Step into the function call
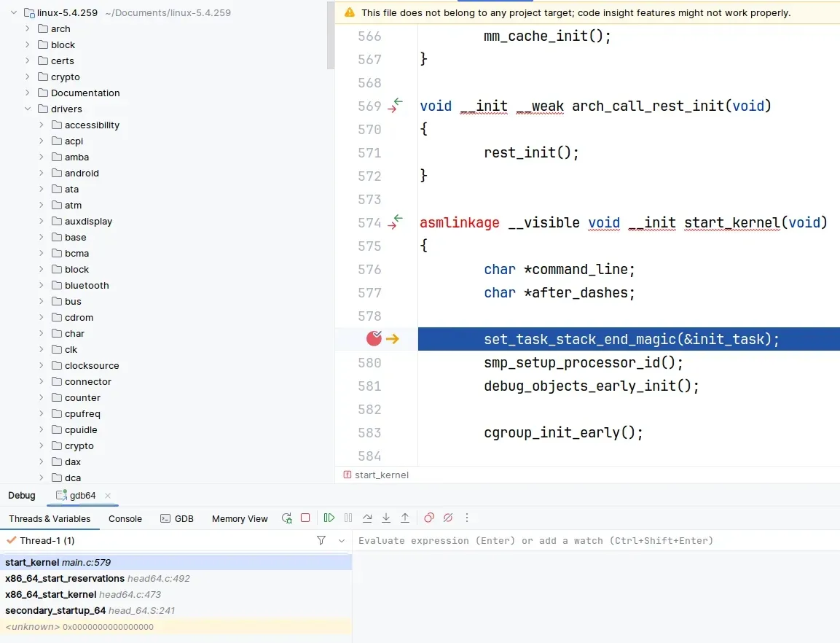This screenshot has height=643, width=840. point(385,518)
